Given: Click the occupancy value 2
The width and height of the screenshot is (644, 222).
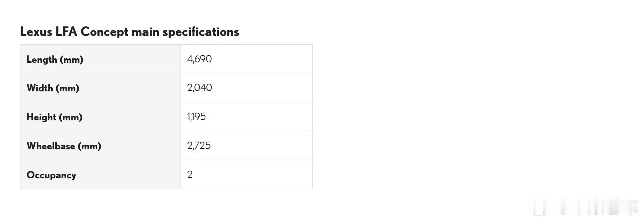Looking at the screenshot, I should point(190,175).
